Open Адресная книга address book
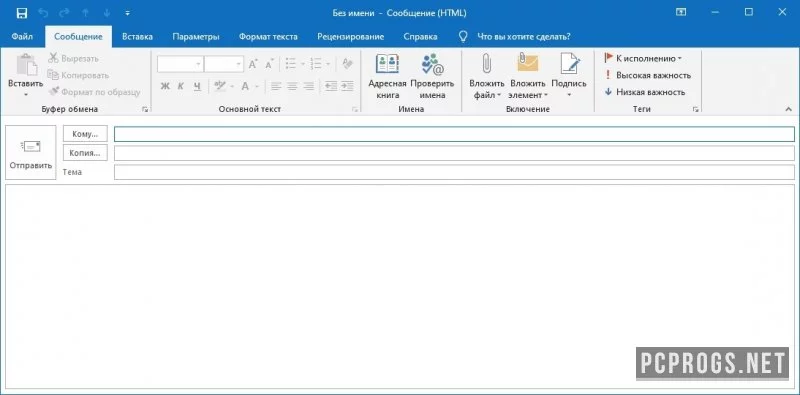Screen dimensions: 800x395 coord(387,77)
